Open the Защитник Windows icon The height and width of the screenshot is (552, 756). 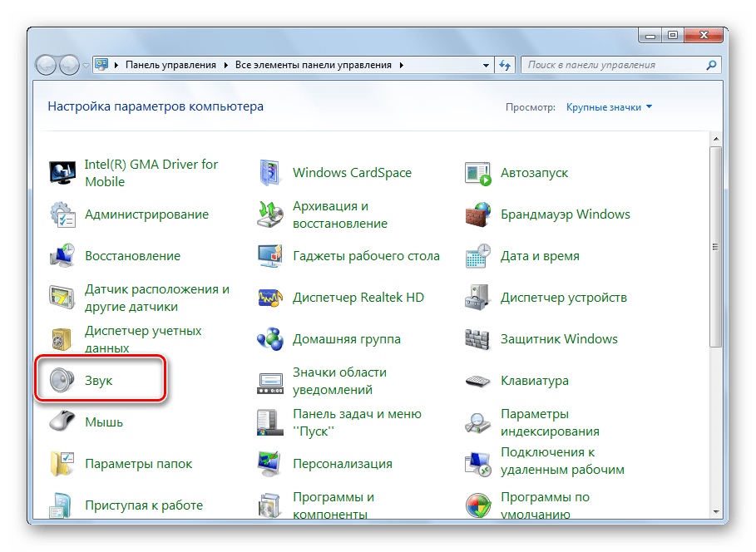pos(478,339)
